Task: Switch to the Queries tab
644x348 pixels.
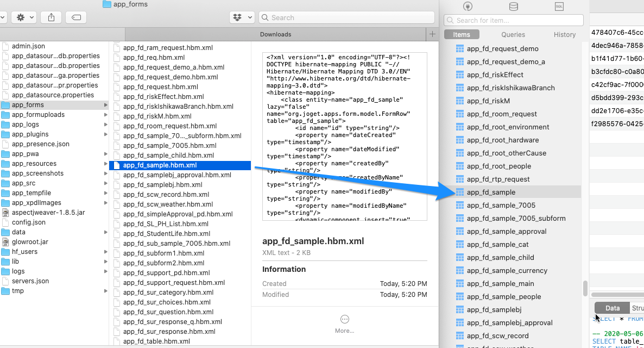Action: [513, 34]
